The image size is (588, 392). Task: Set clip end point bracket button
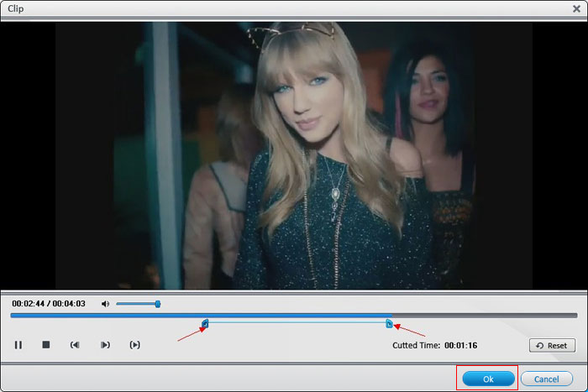[105, 345]
